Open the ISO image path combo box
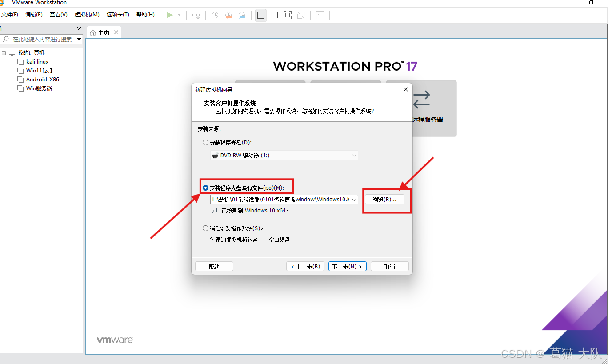608x364 pixels. 284,200
